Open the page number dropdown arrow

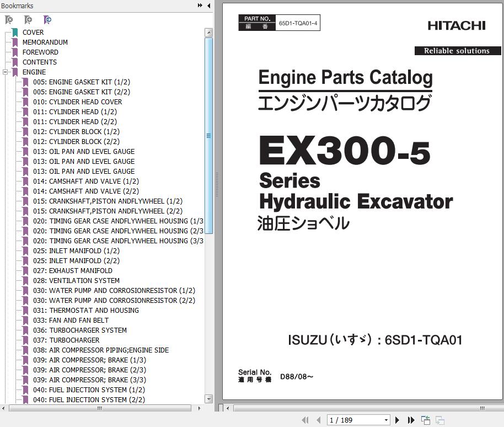387,420
